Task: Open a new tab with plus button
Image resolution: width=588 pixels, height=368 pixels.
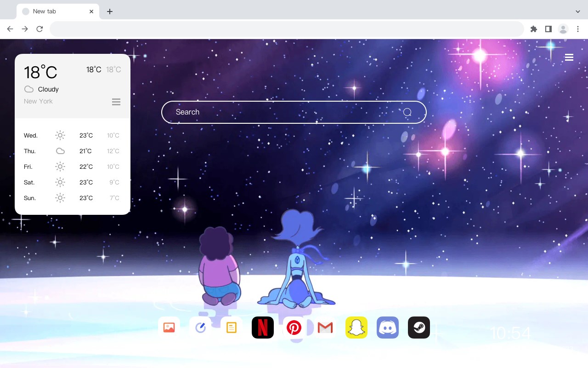Action: point(110,11)
